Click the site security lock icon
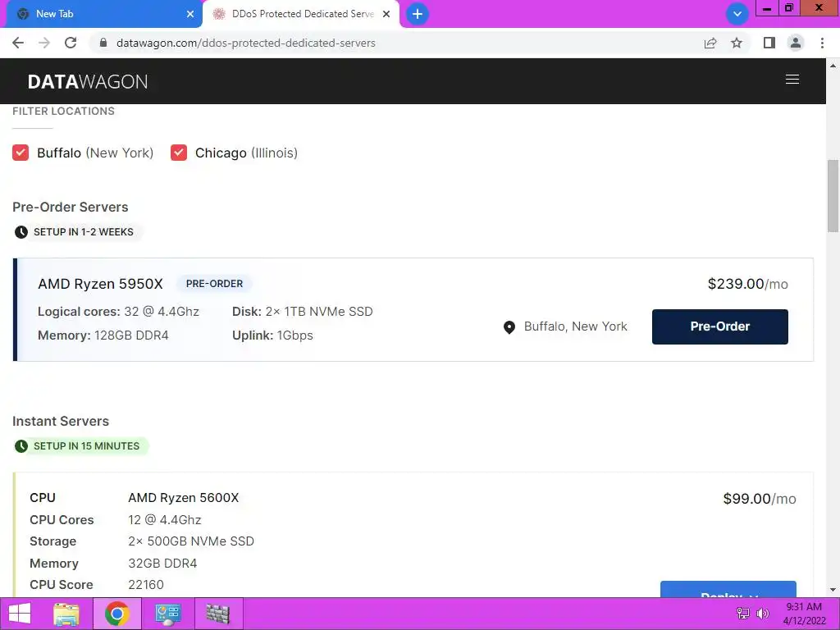 coord(103,43)
